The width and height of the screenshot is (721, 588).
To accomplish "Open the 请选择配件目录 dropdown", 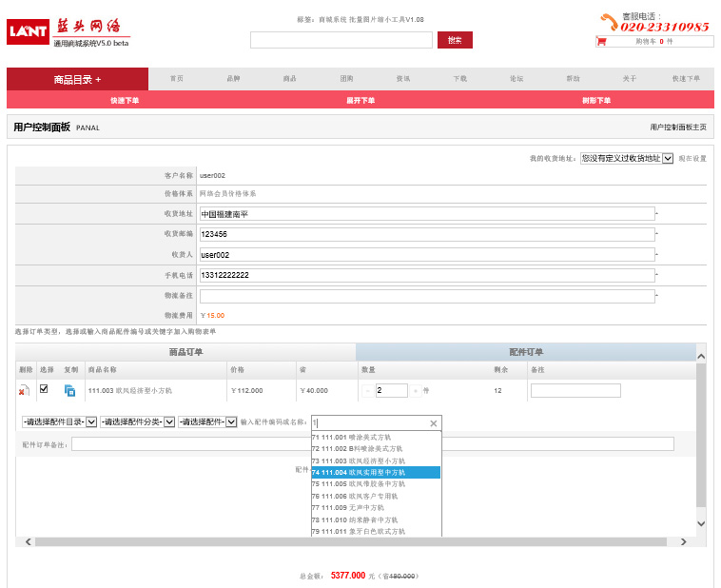I will 59,421.
